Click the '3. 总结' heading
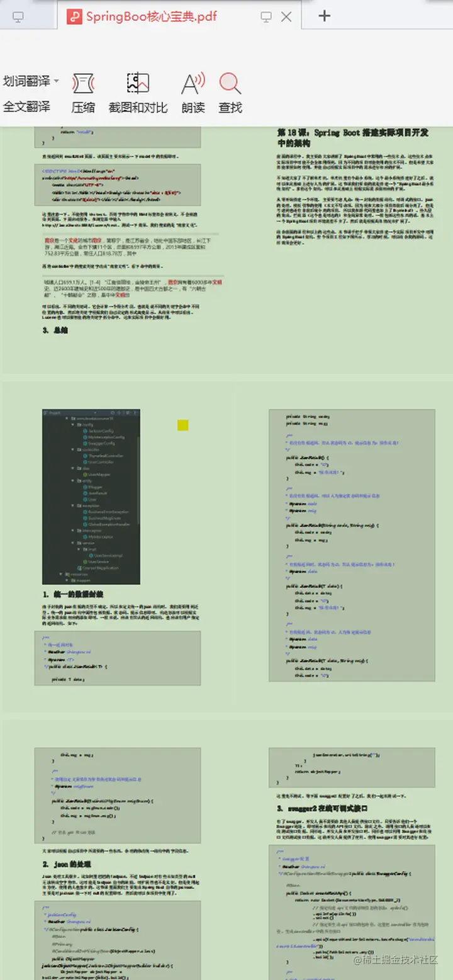Screen dimensions: 453x980 pos(55,330)
